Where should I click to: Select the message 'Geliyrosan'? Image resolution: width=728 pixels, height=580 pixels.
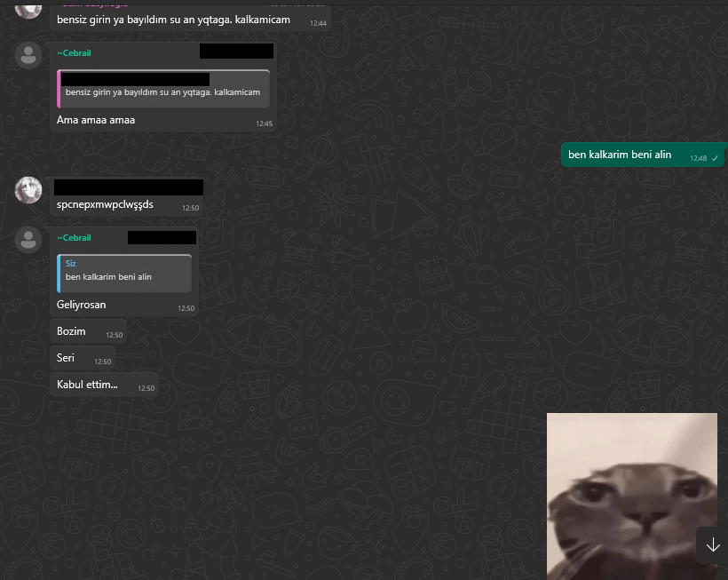[124, 272]
